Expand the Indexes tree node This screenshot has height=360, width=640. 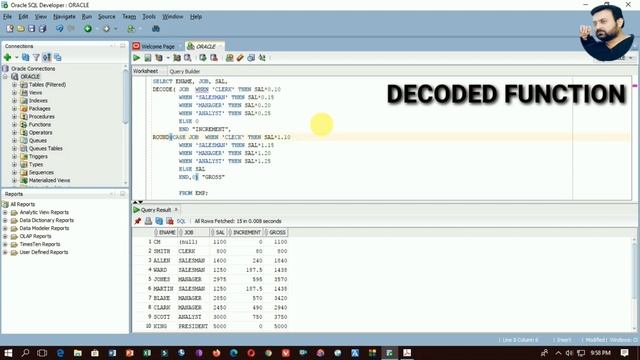tap(14, 101)
